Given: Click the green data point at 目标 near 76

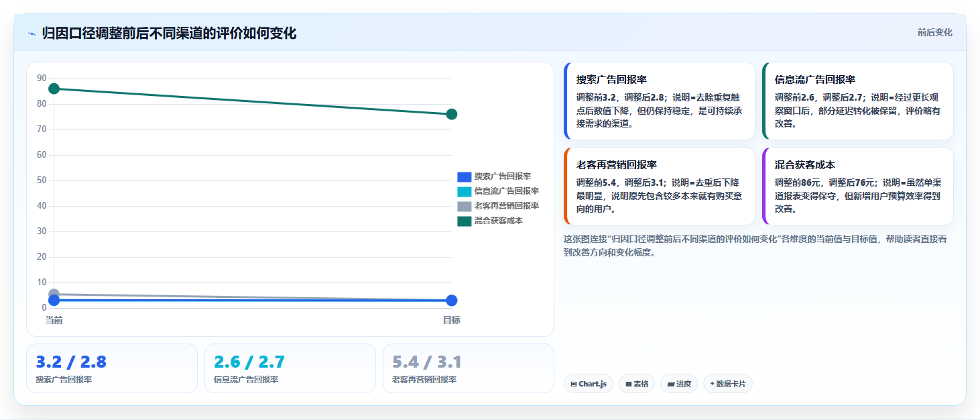Looking at the screenshot, I should (452, 114).
